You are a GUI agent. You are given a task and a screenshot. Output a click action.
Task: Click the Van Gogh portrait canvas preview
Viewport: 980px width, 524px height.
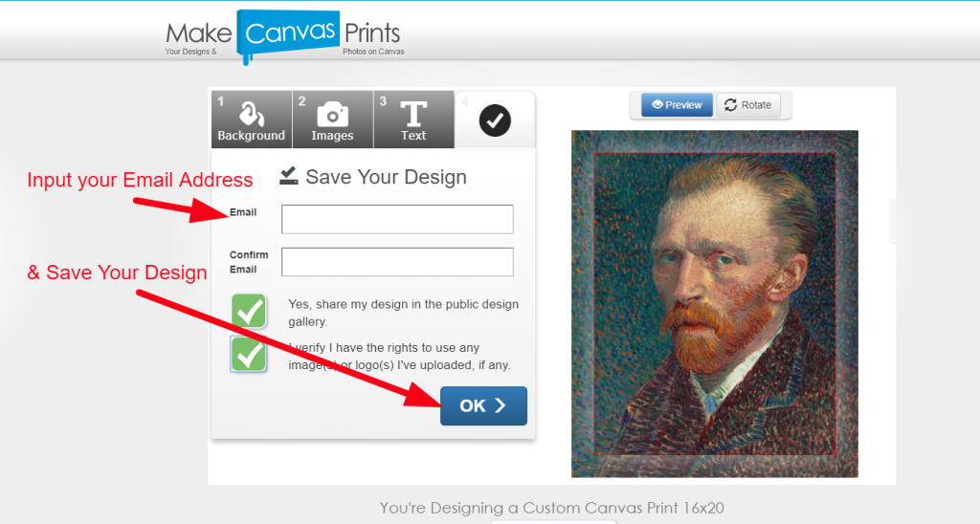pos(714,304)
